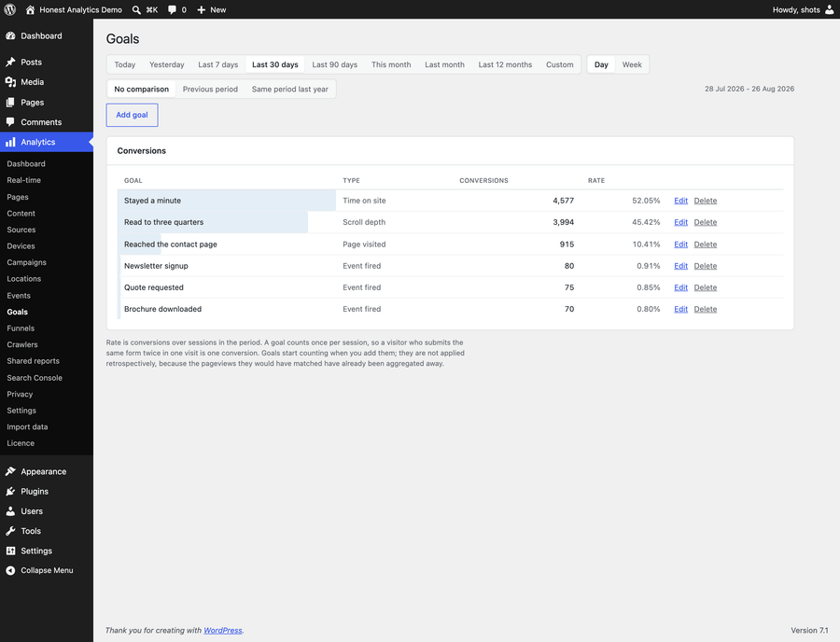The width and height of the screenshot is (840, 642).
Task: Click the Add goal button
Action: [132, 115]
